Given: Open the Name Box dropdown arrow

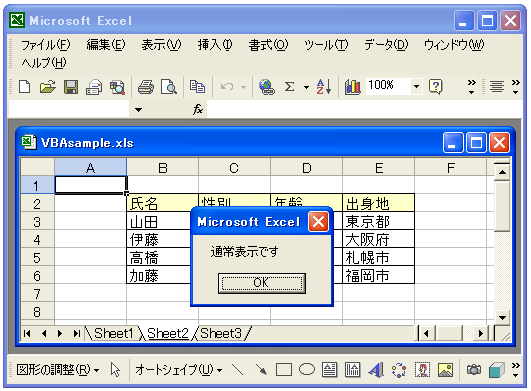Looking at the screenshot, I should 138,110.
